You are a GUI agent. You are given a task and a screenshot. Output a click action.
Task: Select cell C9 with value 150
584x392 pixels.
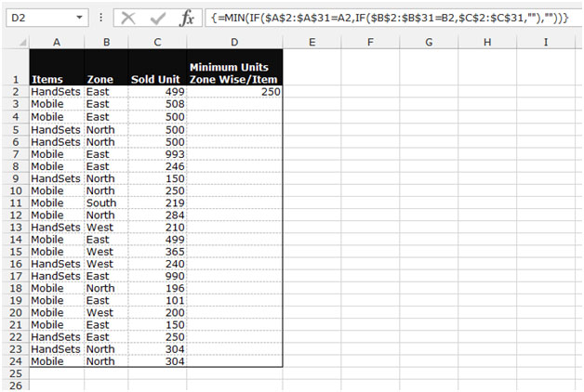157,178
